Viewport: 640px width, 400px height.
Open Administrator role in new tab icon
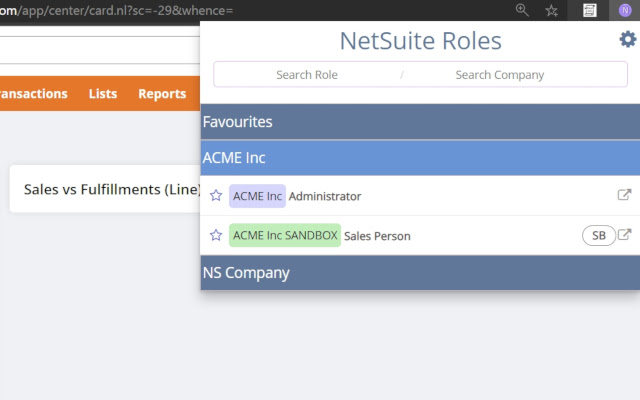(624, 195)
